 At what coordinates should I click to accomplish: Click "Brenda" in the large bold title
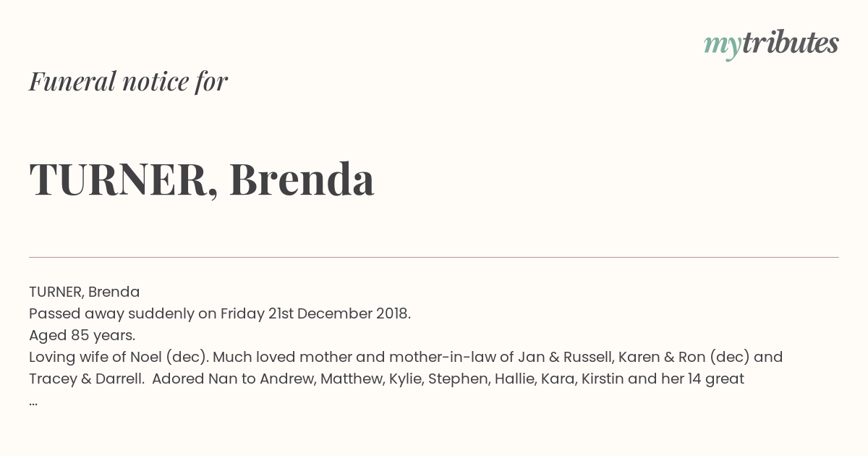(302, 180)
